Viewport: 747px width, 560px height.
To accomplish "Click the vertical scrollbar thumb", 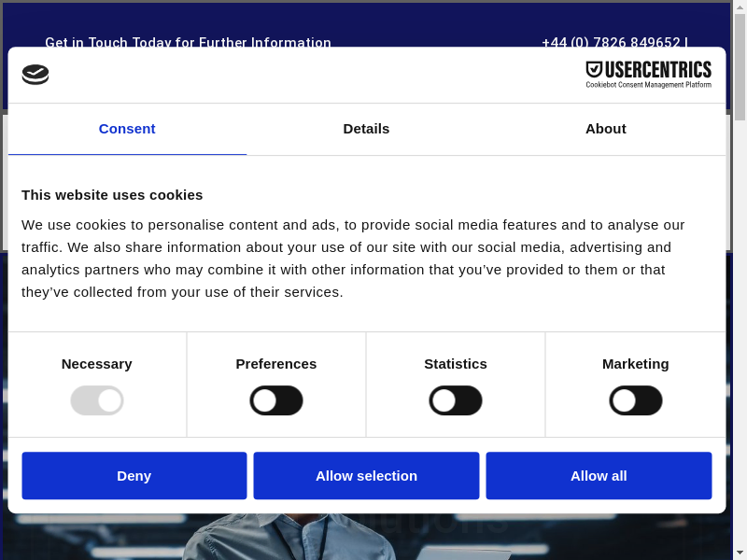I will (740, 65).
